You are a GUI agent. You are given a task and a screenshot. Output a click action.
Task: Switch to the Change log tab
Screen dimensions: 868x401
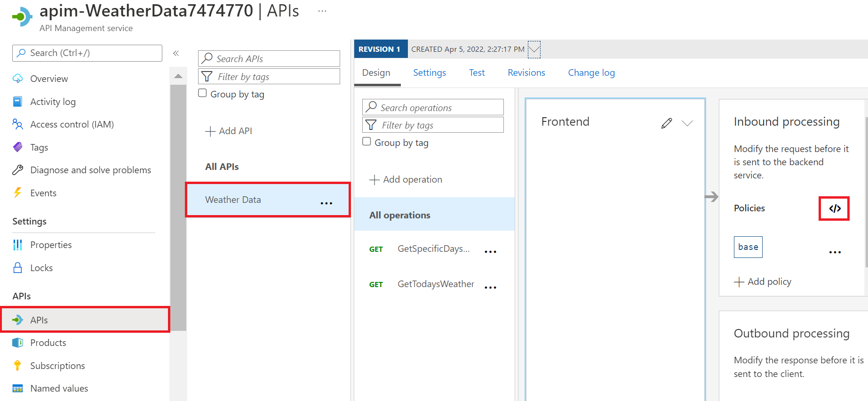pyautogui.click(x=591, y=73)
